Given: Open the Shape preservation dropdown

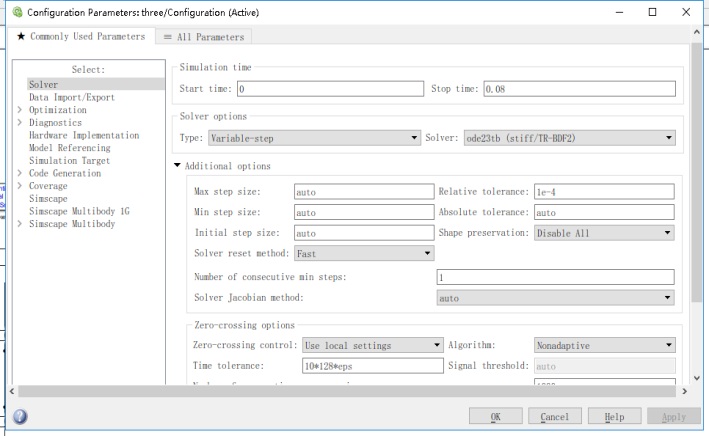Looking at the screenshot, I should [604, 233].
